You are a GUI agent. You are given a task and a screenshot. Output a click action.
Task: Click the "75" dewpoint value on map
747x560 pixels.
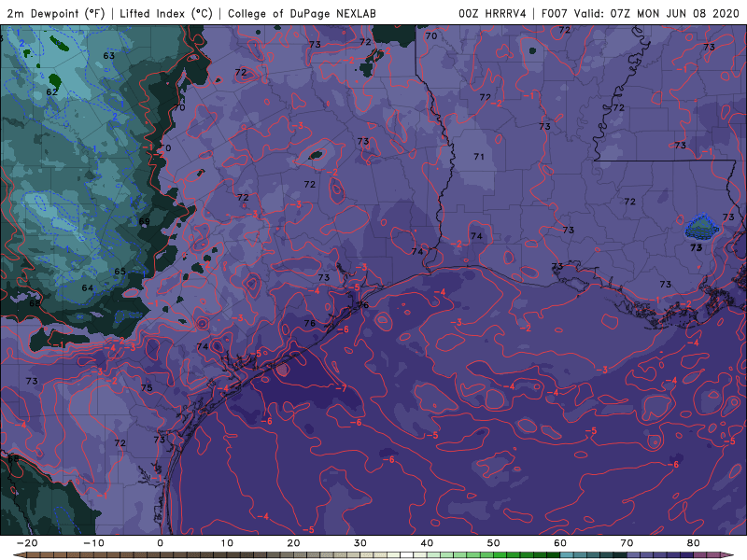coord(147,387)
